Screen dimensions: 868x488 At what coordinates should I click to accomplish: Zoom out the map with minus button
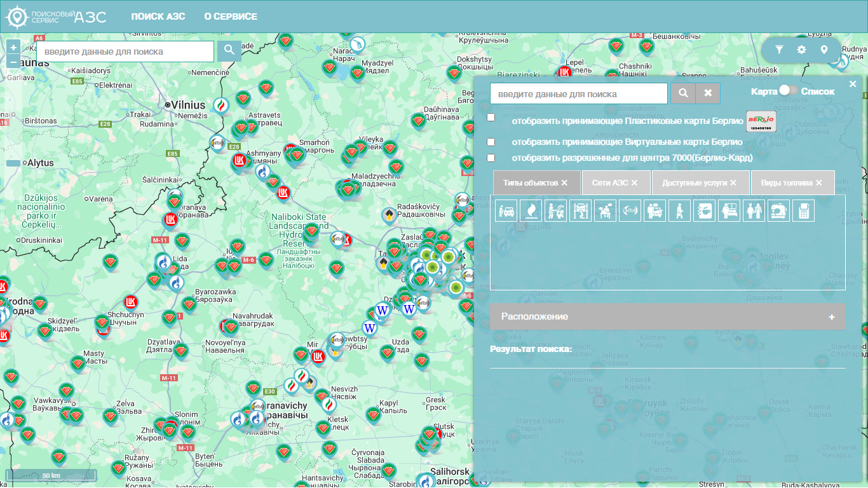(x=13, y=62)
